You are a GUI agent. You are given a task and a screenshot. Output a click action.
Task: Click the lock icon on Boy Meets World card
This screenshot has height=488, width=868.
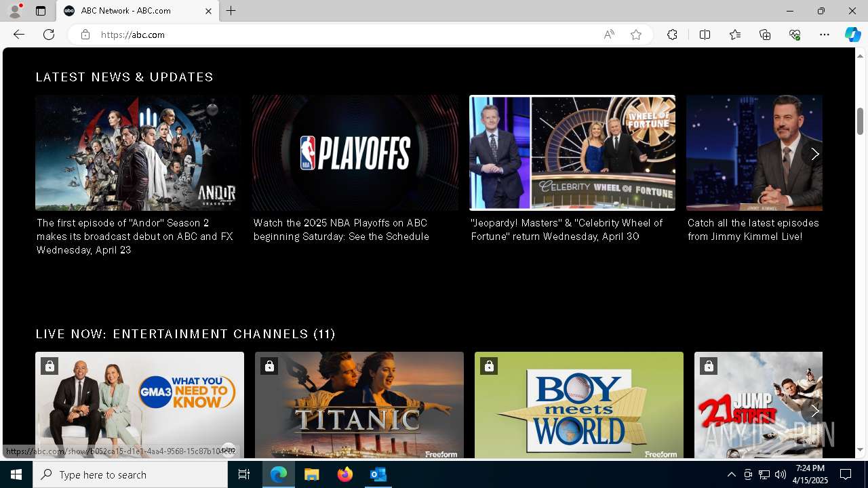(x=489, y=366)
